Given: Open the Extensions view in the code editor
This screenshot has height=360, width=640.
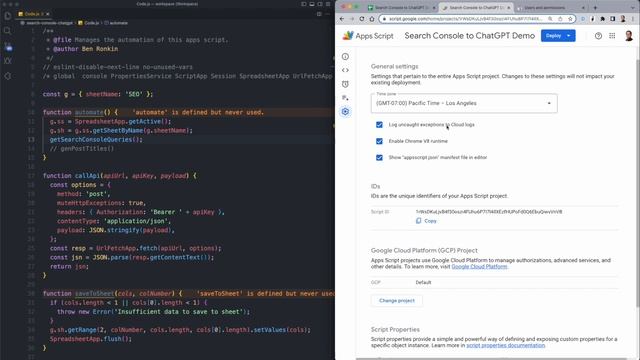Looking at the screenshot, I should tap(7, 76).
